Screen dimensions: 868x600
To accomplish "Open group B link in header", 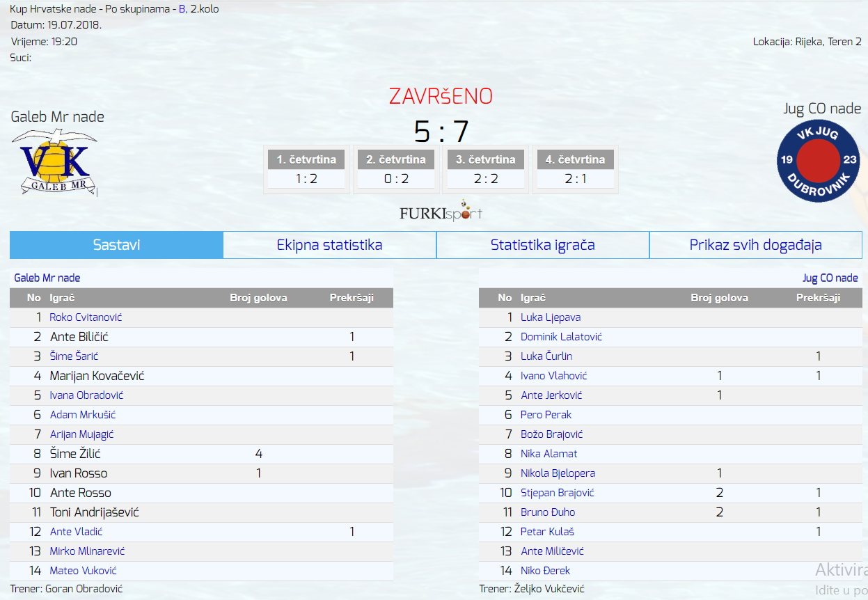I will tap(182, 10).
